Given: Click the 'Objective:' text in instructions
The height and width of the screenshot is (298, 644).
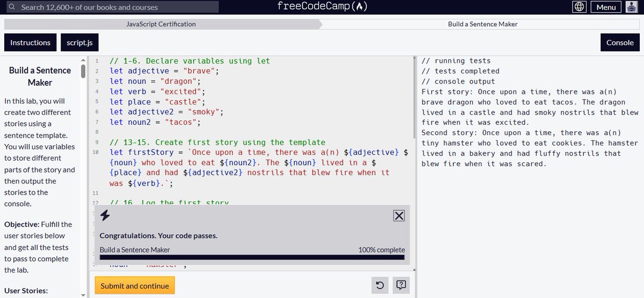Looking at the screenshot, I should pyautogui.click(x=21, y=224).
